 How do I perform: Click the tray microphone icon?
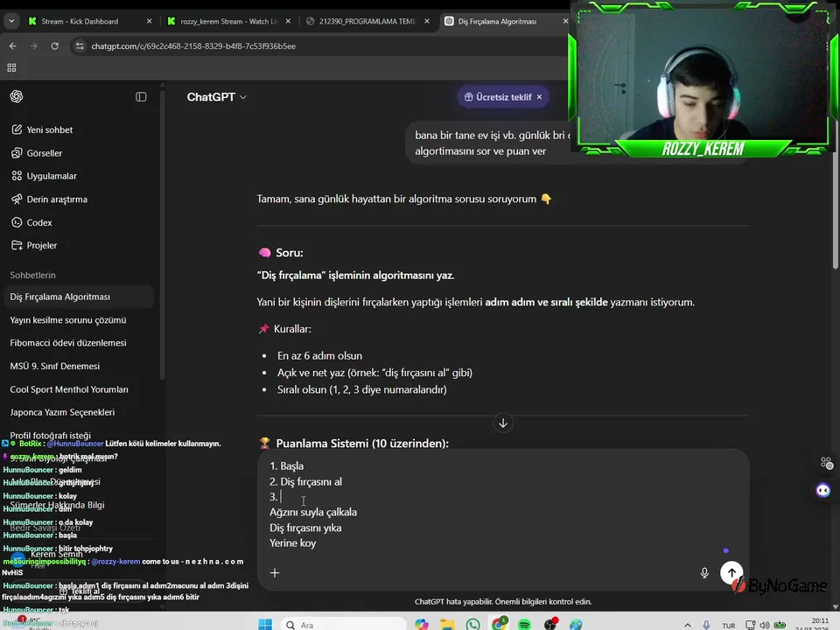[x=707, y=625]
